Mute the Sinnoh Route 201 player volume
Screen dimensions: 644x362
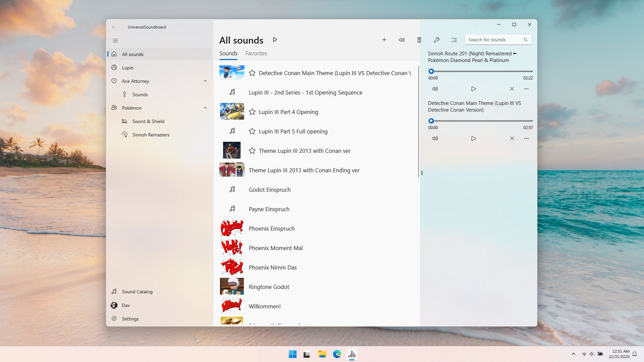[435, 89]
